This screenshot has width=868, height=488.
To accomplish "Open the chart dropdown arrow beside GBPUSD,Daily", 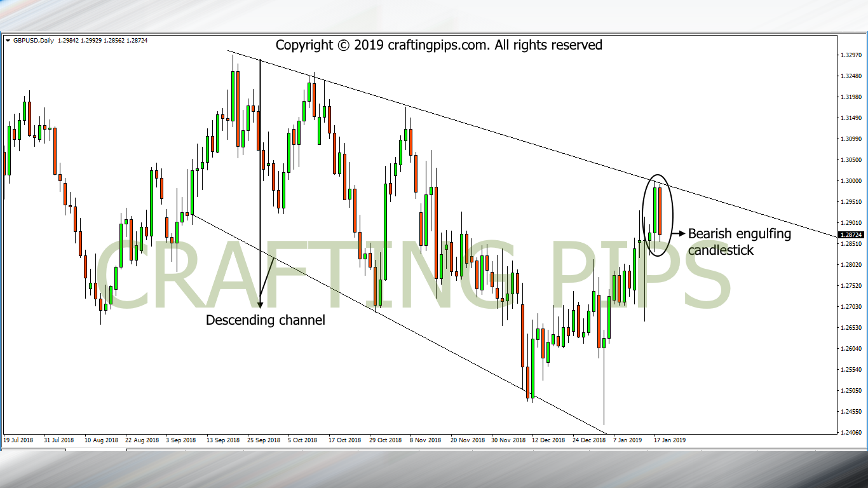I will click(8, 41).
